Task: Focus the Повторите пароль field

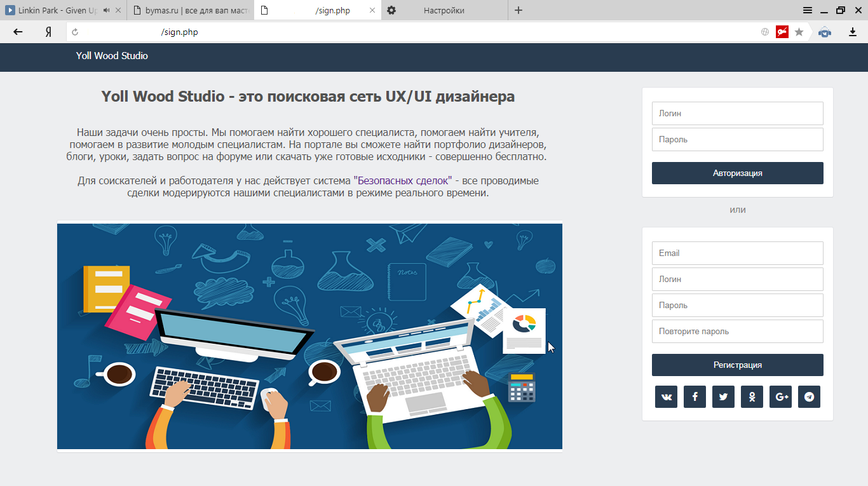Action: click(x=737, y=331)
